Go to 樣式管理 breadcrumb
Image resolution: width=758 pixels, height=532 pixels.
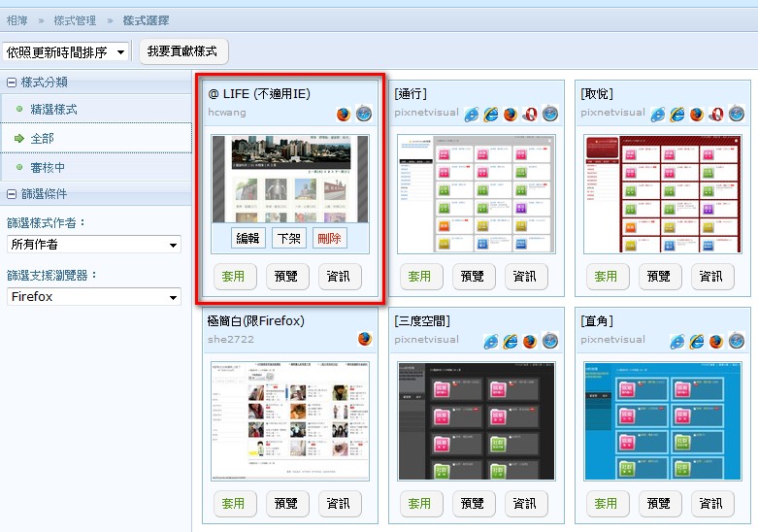[75, 20]
